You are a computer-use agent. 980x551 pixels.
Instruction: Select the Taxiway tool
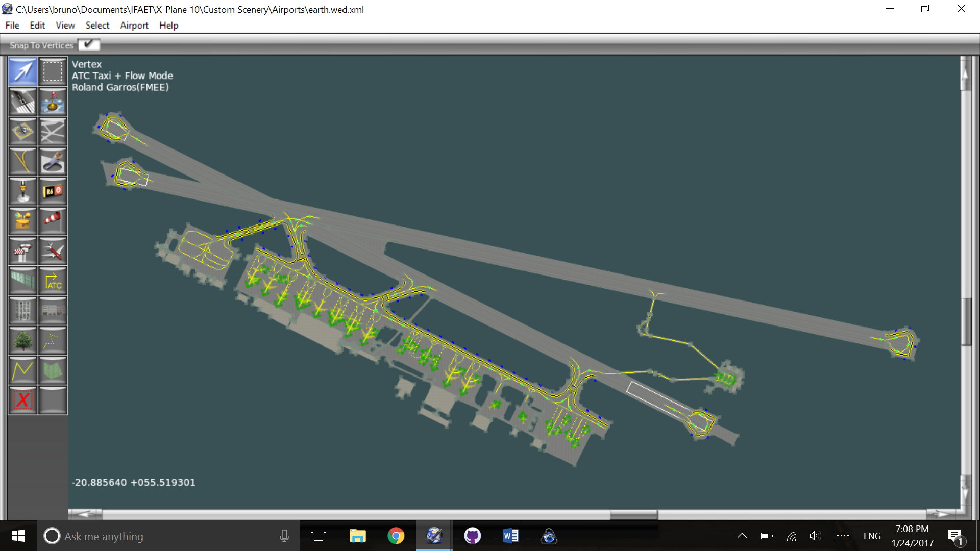(x=53, y=132)
